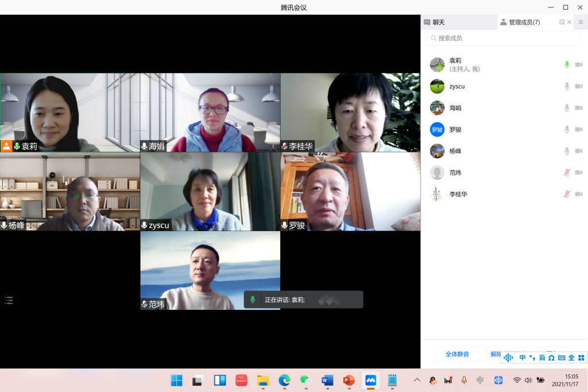Click 杨峰's camera icon in member list

point(578,151)
